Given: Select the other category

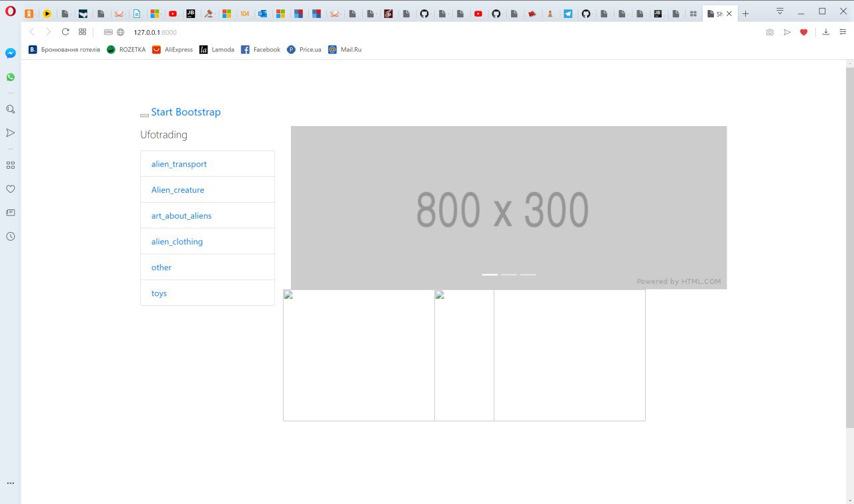Looking at the screenshot, I should pyautogui.click(x=207, y=267).
